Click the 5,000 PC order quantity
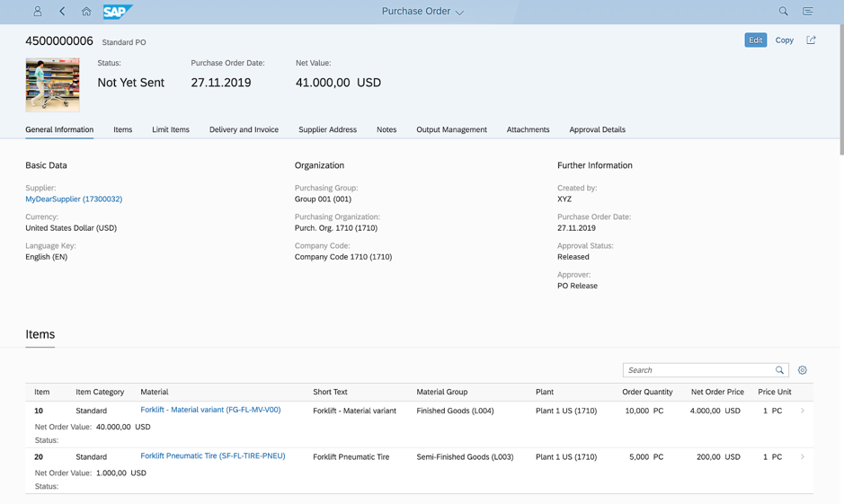Screen dimensions: 844x504 click(646, 456)
